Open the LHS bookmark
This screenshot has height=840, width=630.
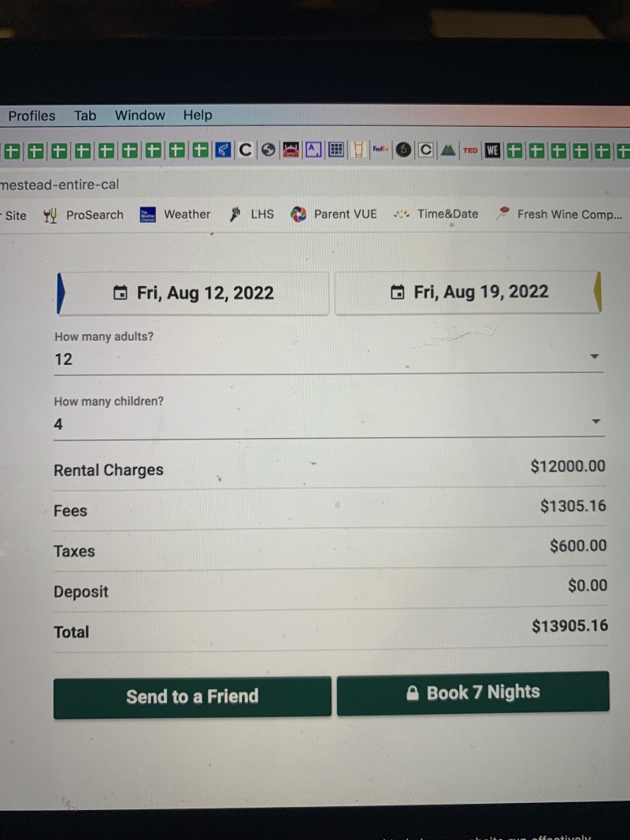[252, 214]
